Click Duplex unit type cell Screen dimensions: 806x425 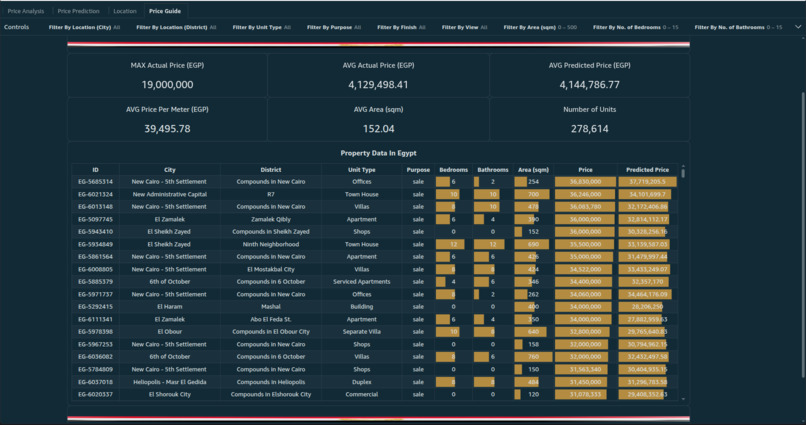(362, 382)
